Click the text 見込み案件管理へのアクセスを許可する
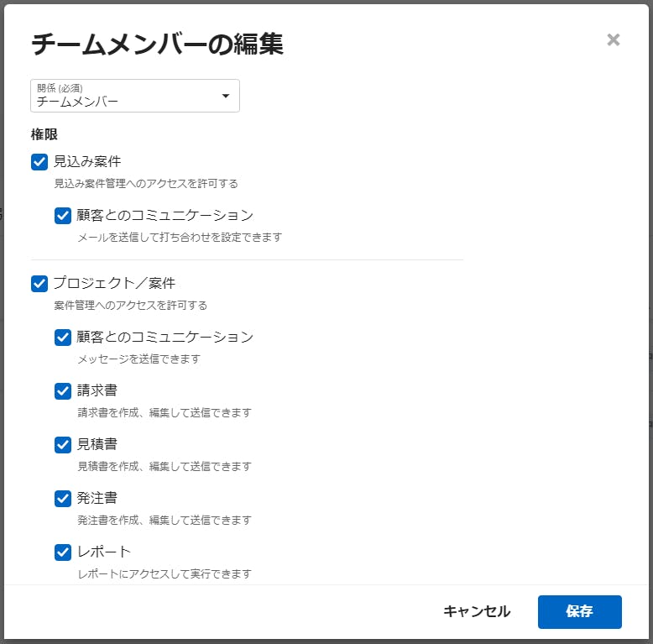 [x=146, y=184]
